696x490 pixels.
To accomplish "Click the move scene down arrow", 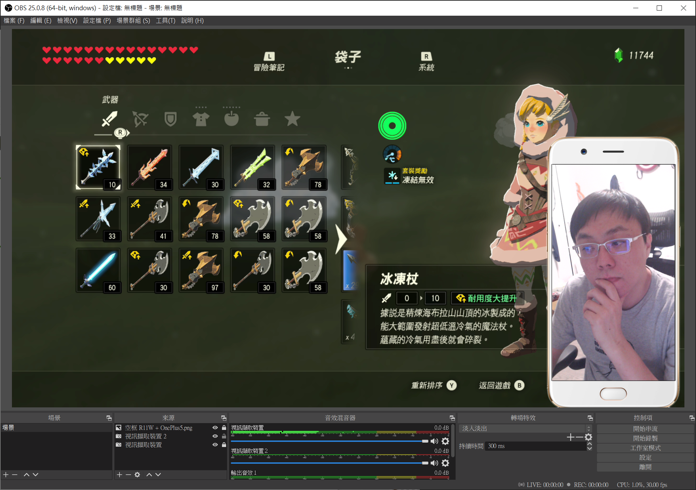I will tap(35, 475).
